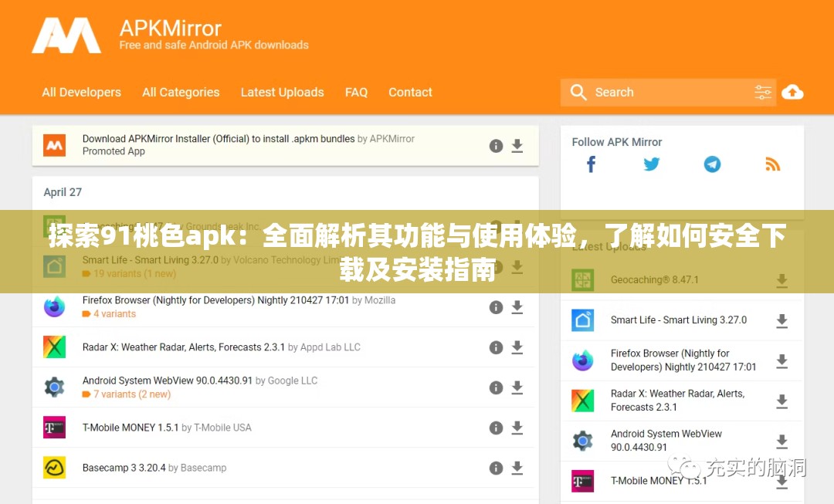Open the RSS feed icon
Image resolution: width=834 pixels, height=504 pixels.
pos(773,164)
